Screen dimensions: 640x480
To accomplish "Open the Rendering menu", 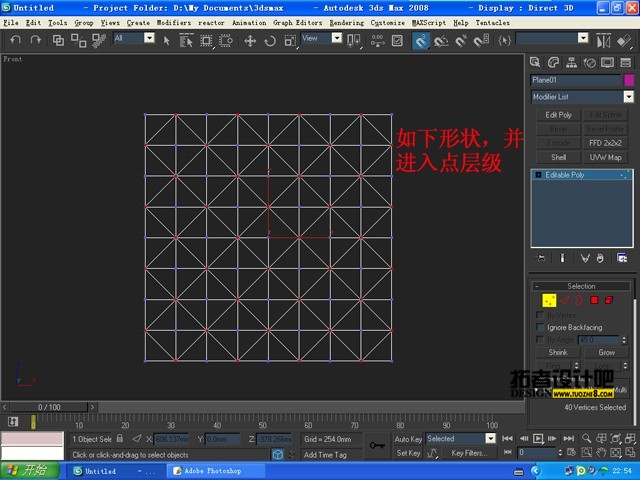I will 347,23.
